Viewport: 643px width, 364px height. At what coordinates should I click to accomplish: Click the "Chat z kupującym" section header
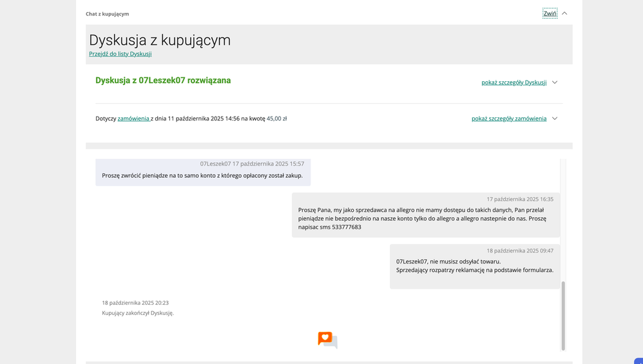pyautogui.click(x=107, y=14)
